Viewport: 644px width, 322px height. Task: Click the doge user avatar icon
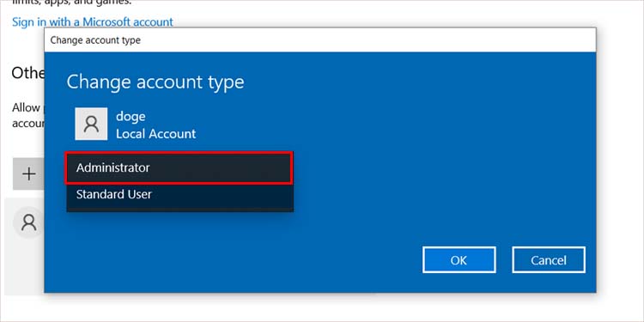tap(91, 124)
